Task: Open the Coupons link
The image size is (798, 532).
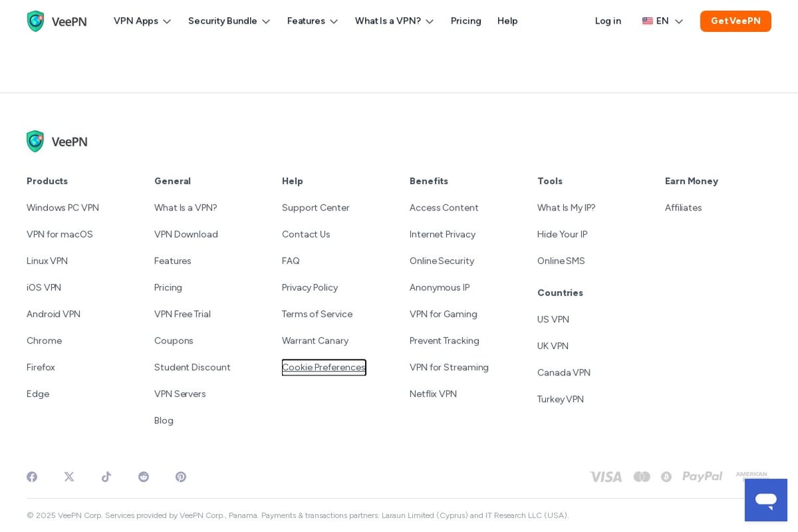Action: 174,341
